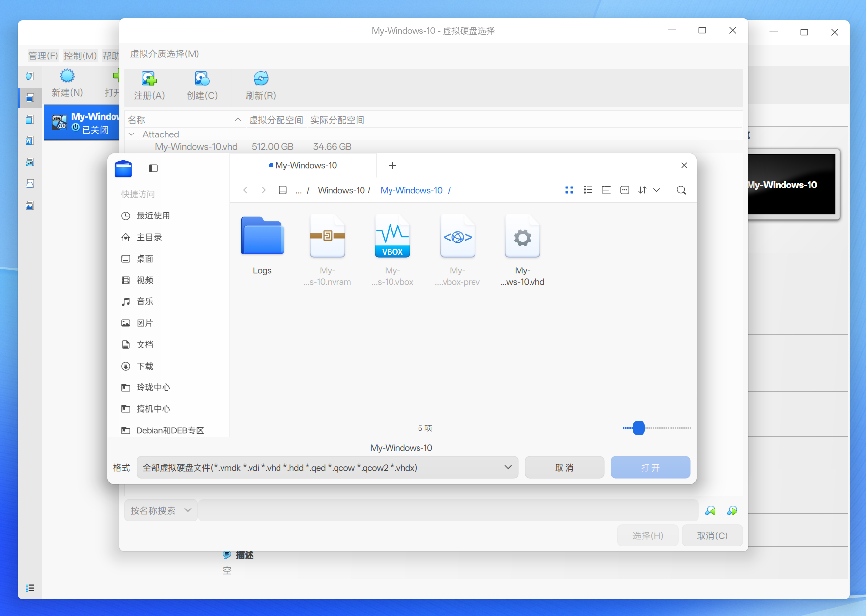Open the file format filter dropdown
The image size is (866, 616).
click(327, 467)
